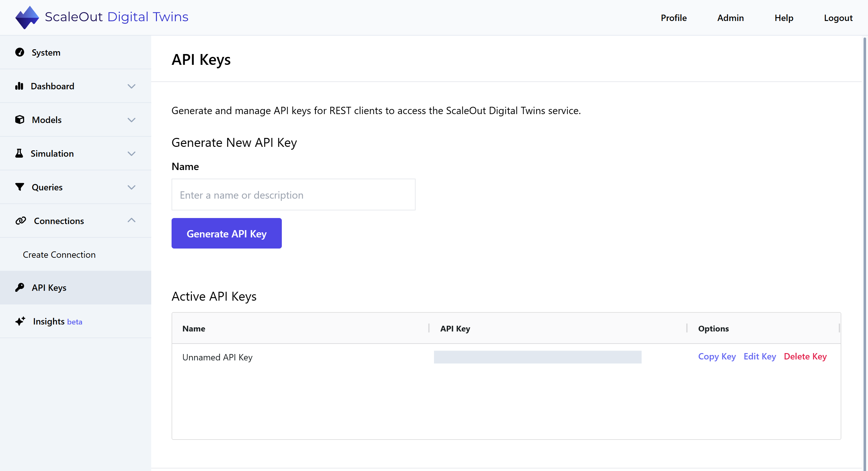Click the ScaleOut diamond logo icon
Image resolution: width=868 pixels, height=471 pixels.
pos(27,17)
